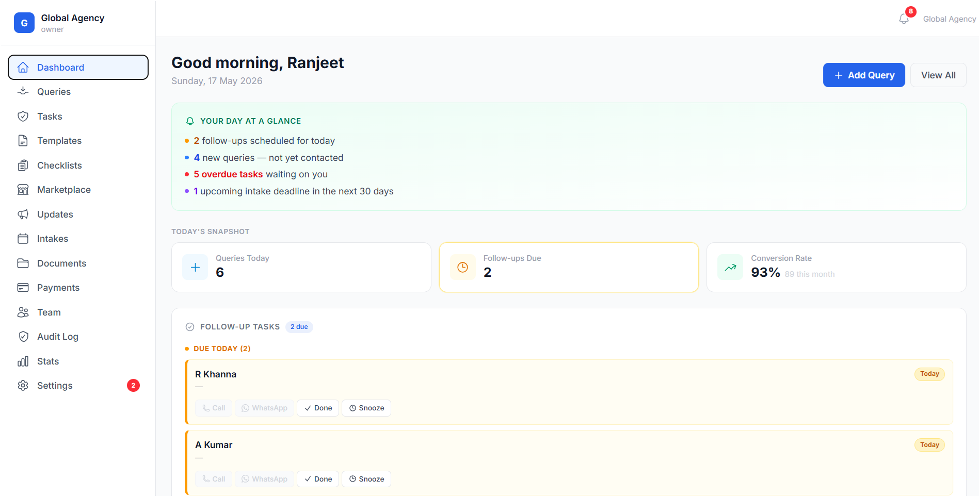Screen dimensions: 980x497
Task: Open the Follow-ups Due card
Action: point(569,267)
